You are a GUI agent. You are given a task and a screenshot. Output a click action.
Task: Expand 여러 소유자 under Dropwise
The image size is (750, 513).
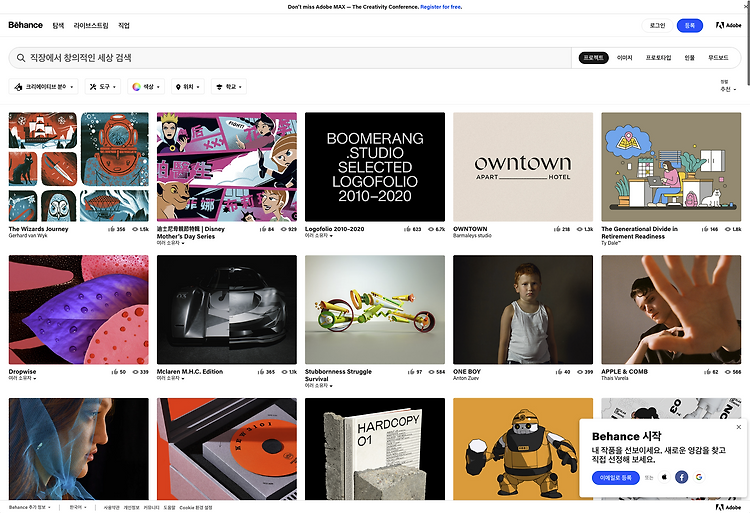22,378
